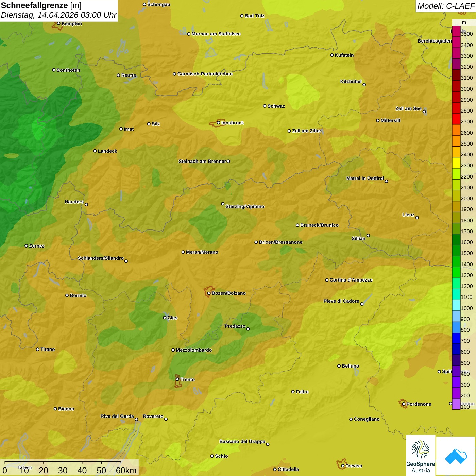Click the Meran/Merano label
This screenshot has width=476, height=476.
(202, 252)
